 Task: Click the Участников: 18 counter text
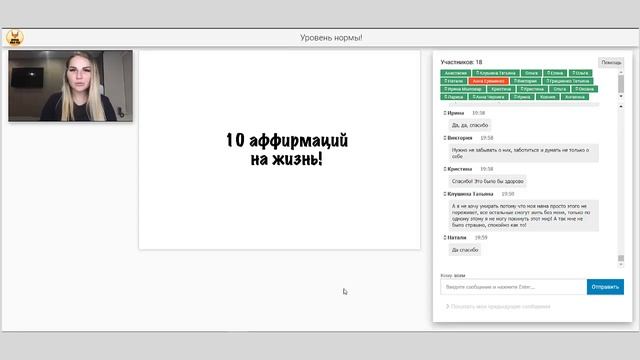(461, 62)
